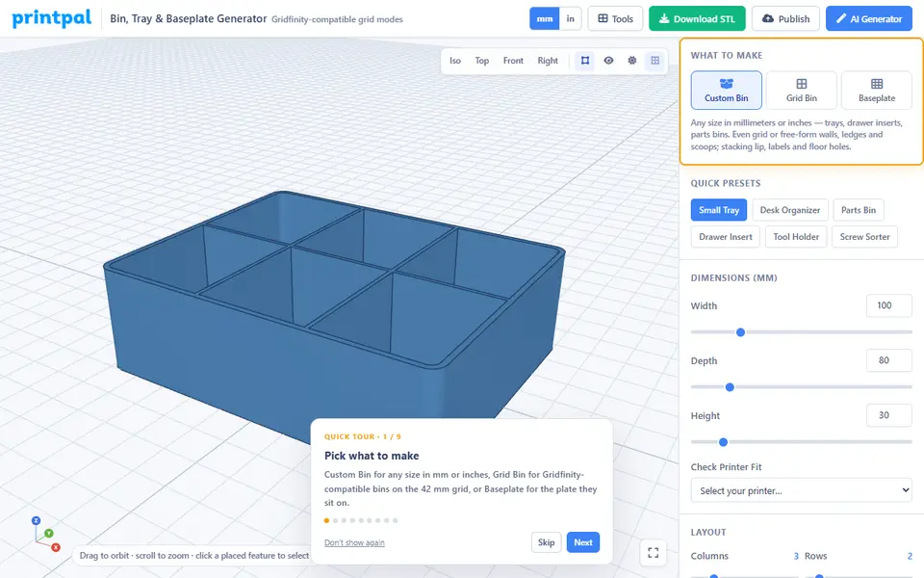
Task: Click the Check Printer Fit label
Action: [726, 467]
